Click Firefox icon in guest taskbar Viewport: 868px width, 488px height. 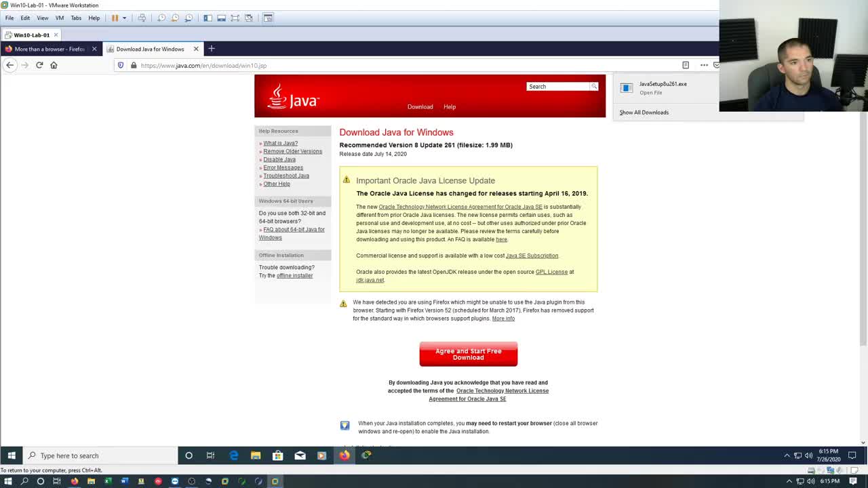pos(344,455)
